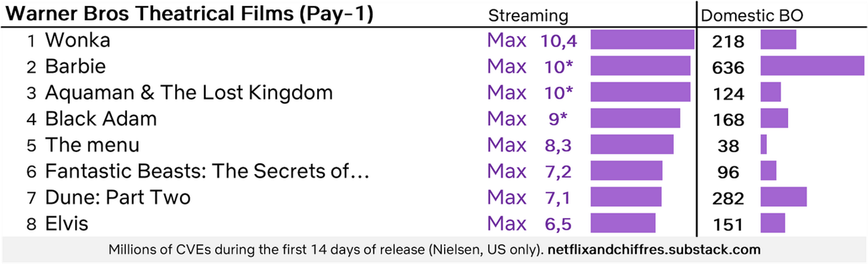Click the Max label beside The menu
The height and width of the screenshot is (264, 868).
(x=507, y=145)
